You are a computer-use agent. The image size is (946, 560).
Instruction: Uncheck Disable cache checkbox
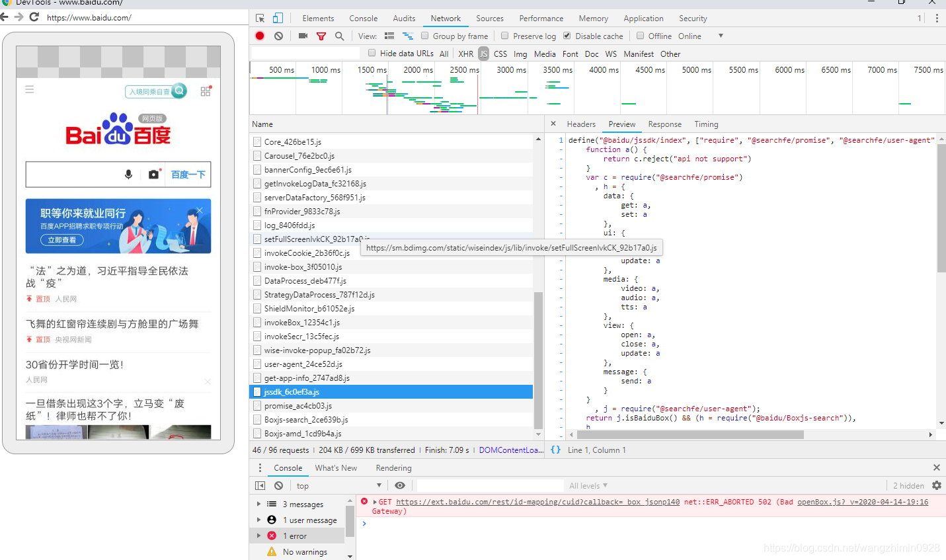click(x=567, y=36)
